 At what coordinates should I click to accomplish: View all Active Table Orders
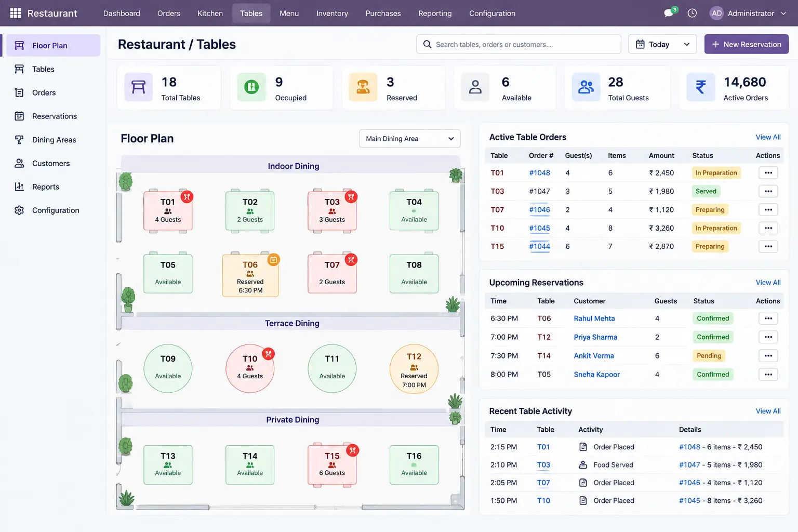point(768,137)
